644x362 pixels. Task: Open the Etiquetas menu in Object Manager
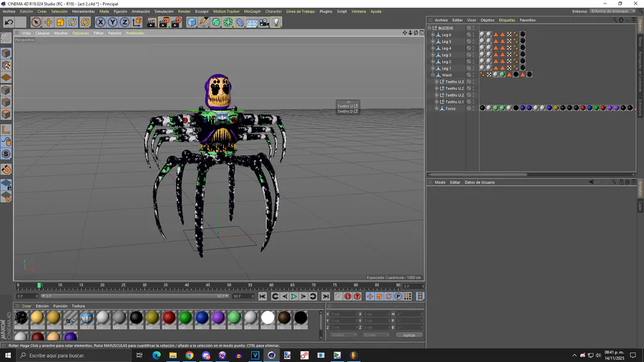point(507,20)
